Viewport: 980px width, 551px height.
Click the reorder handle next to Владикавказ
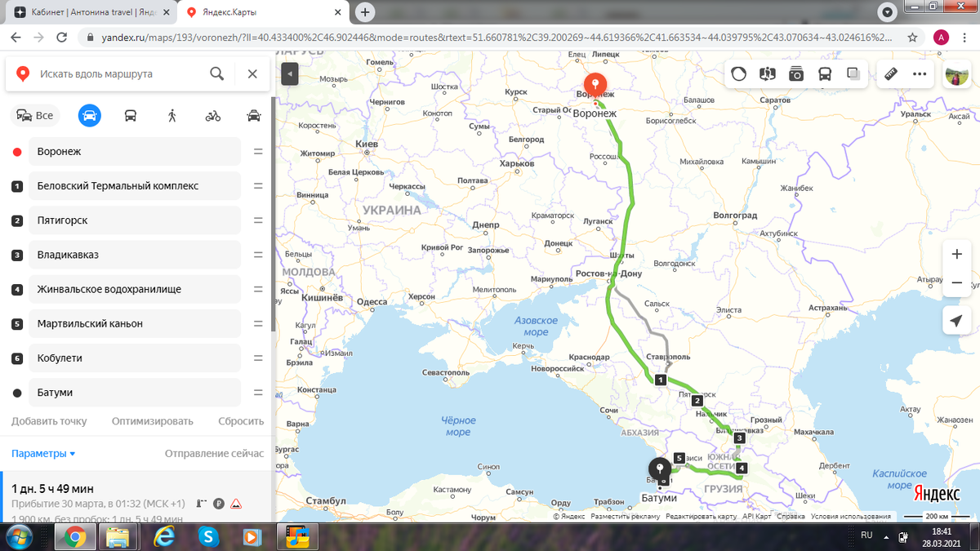pos(258,255)
